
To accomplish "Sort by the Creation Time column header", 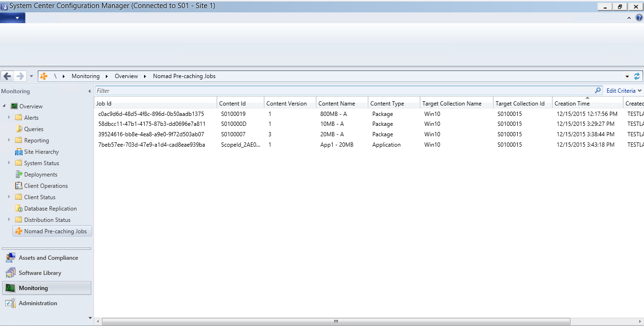I will click(572, 104).
